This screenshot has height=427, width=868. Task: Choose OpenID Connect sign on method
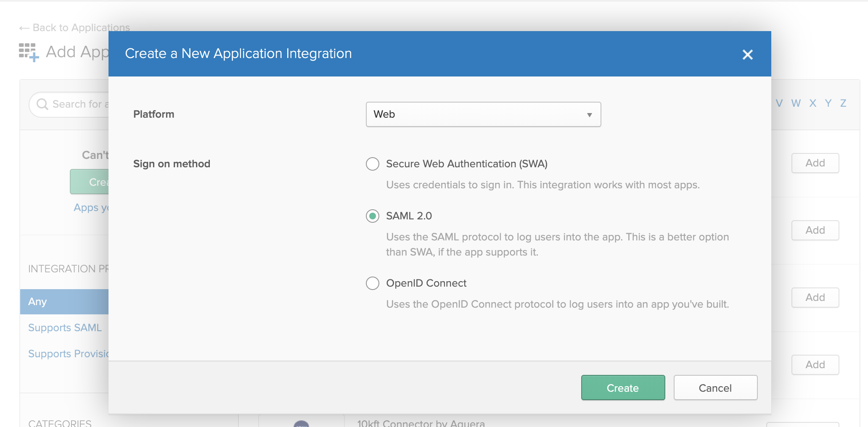[373, 283]
